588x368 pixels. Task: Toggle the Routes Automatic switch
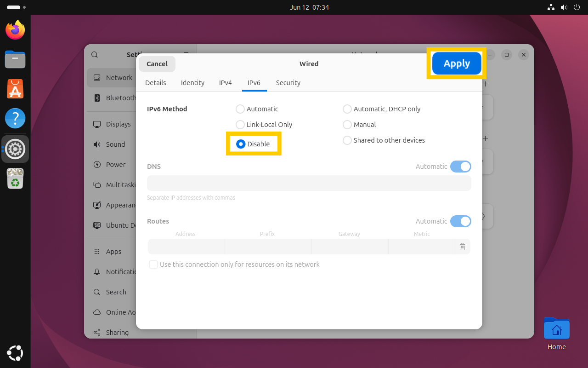460,221
